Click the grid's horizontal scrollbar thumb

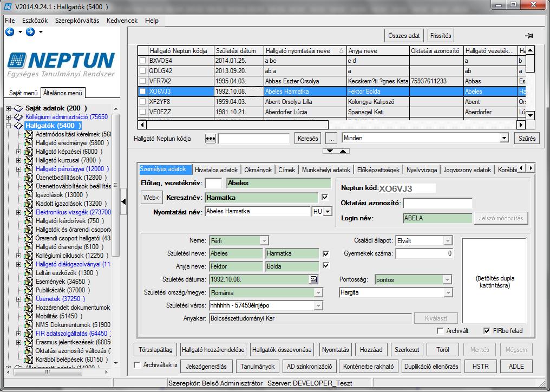coord(238,125)
